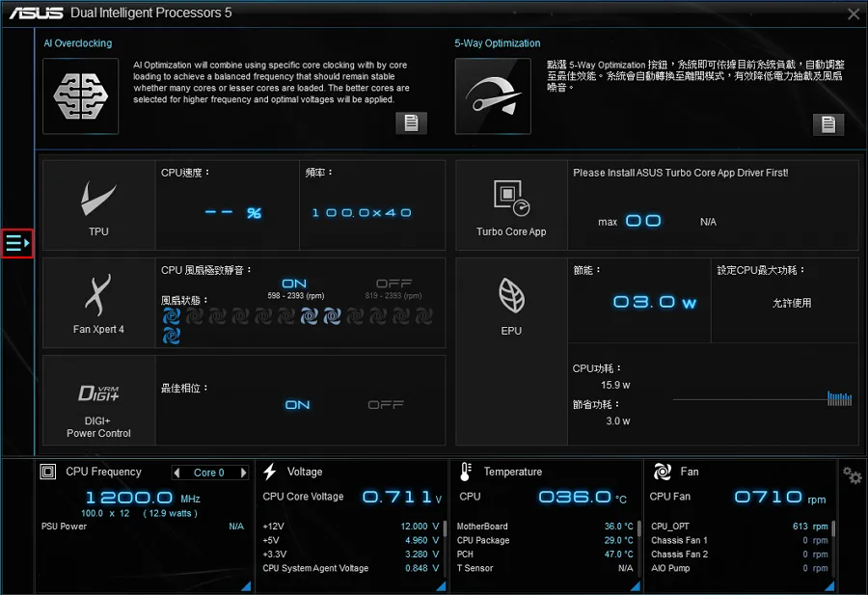868x595 pixels.
Task: Open monitor settings gear icon
Action: [852, 475]
